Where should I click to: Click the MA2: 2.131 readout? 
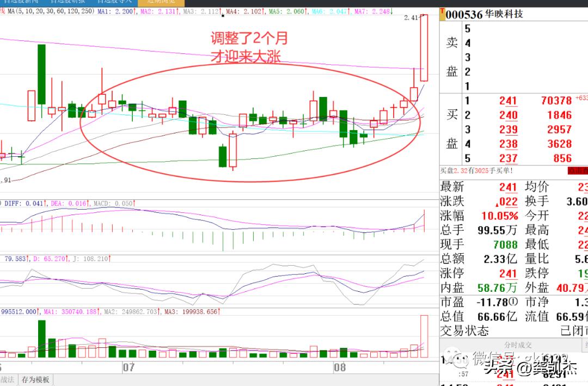160,11
